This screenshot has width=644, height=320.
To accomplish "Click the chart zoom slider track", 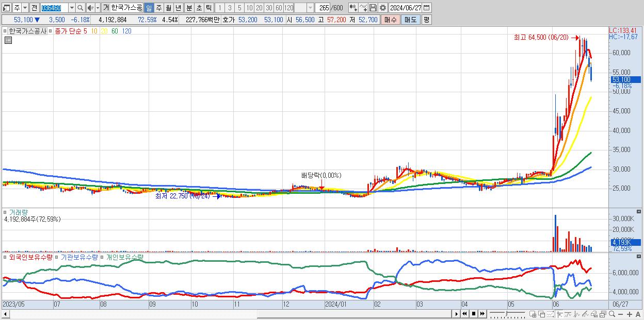I will [507, 314].
